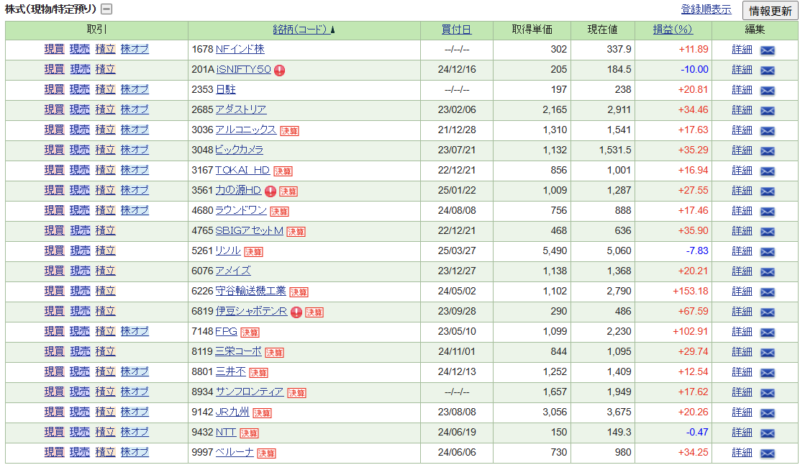This screenshot has height=465, width=800.
Task: Click the mail icon in the アダストリア row
Action: (767, 111)
